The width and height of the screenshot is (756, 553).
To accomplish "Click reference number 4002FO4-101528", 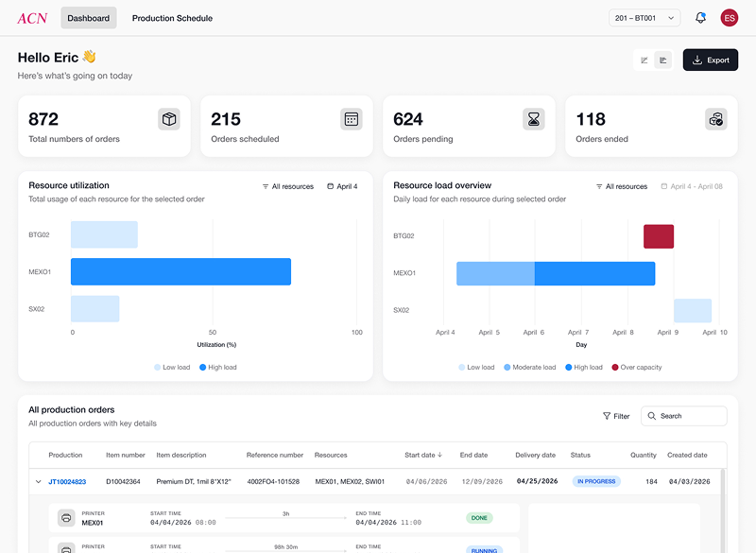I will [x=273, y=482].
